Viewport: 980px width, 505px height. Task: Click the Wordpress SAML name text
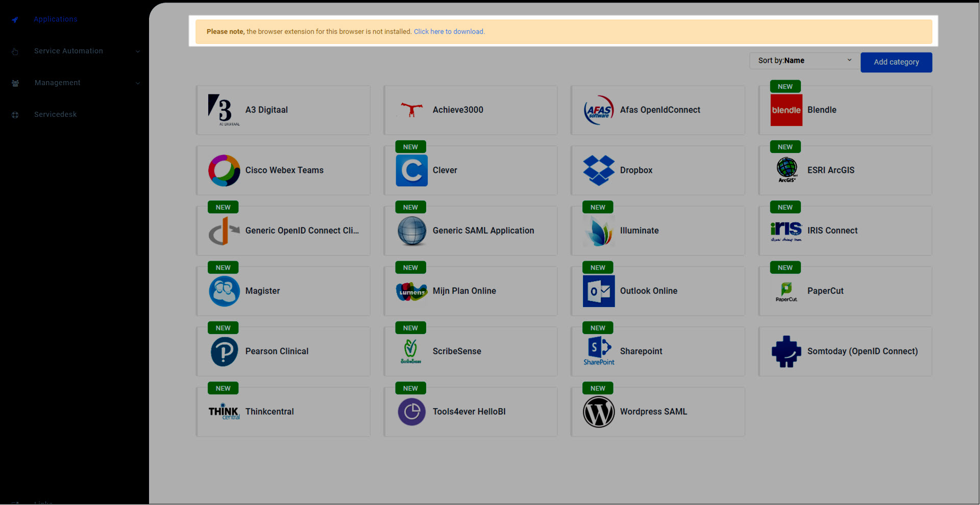click(653, 412)
